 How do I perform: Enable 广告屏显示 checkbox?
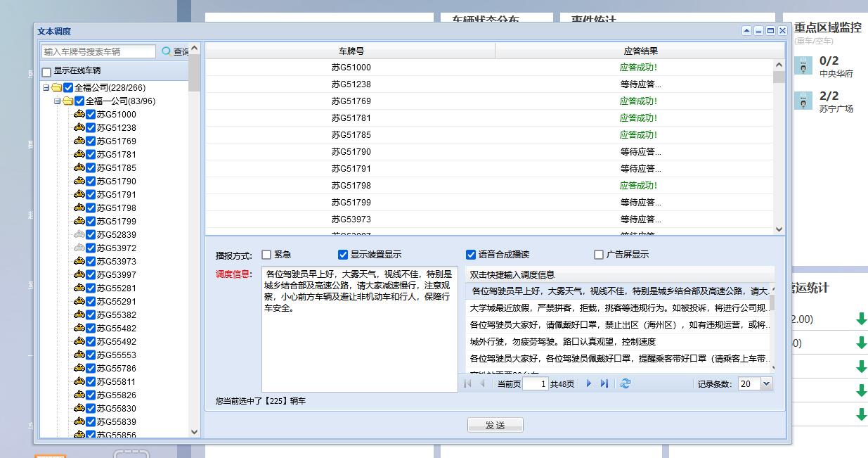point(599,255)
